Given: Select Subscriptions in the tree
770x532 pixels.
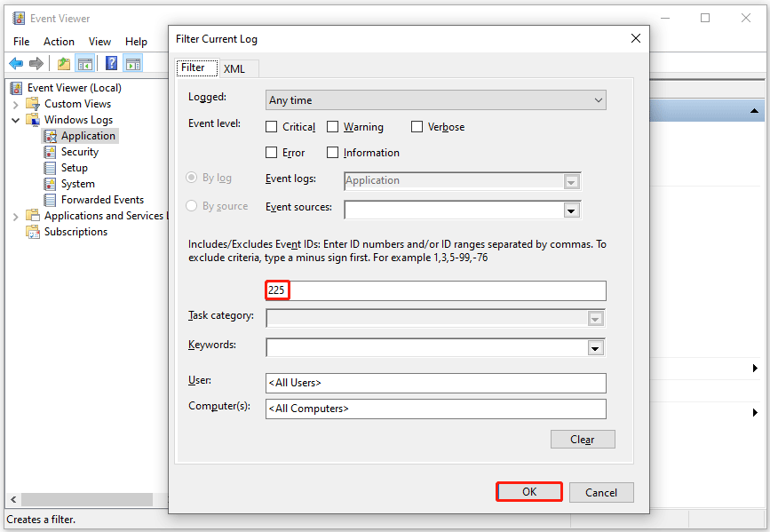Looking at the screenshot, I should (x=75, y=232).
